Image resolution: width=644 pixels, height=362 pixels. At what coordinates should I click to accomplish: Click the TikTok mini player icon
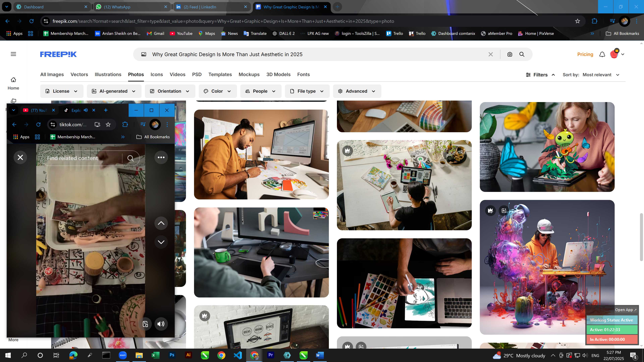tap(145, 324)
